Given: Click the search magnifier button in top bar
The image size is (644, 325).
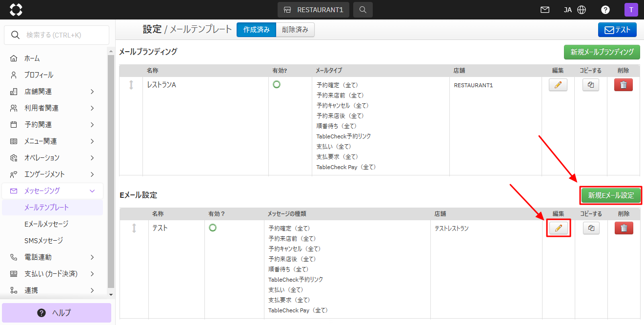Looking at the screenshot, I should 362,10.
